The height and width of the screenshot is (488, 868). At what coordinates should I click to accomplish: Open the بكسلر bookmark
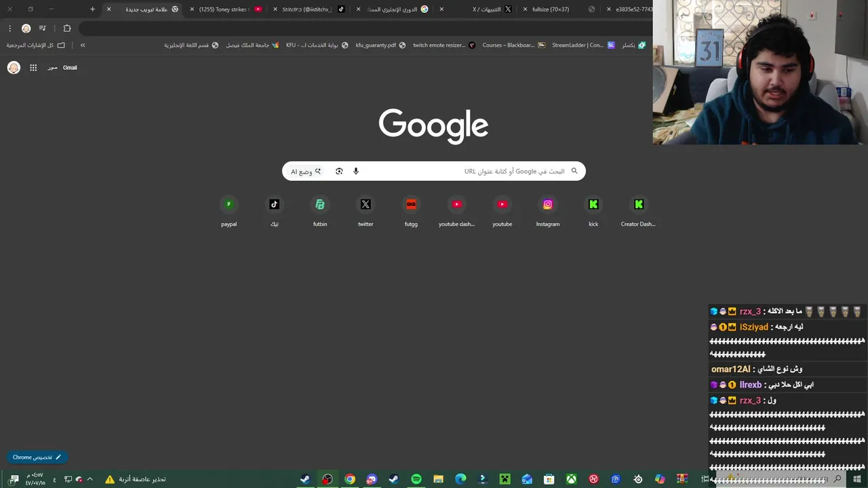pos(633,45)
